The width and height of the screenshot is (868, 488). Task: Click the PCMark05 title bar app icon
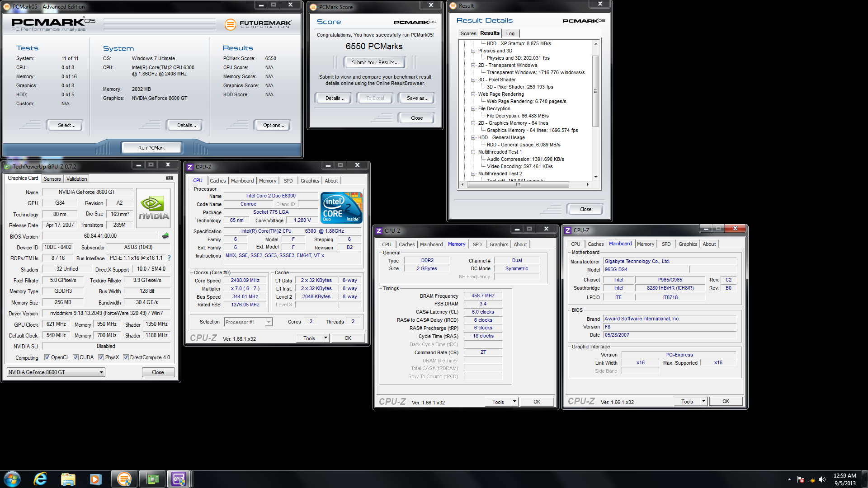pos(7,7)
